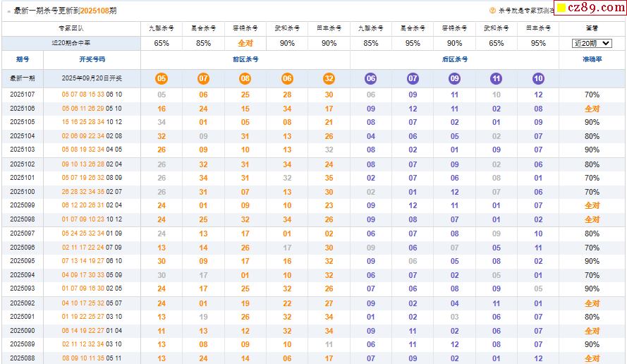
Task: Select period 2025094 in the table
Action: pos(23,275)
